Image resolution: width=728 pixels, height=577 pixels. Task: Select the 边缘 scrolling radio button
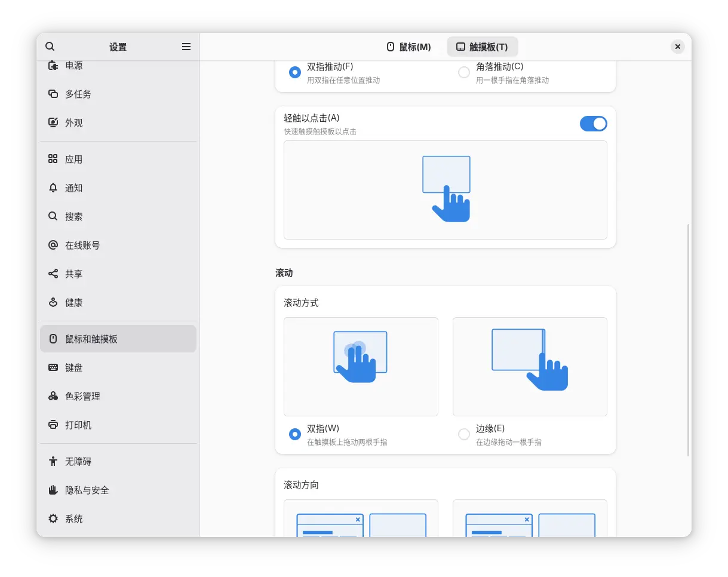coord(463,434)
